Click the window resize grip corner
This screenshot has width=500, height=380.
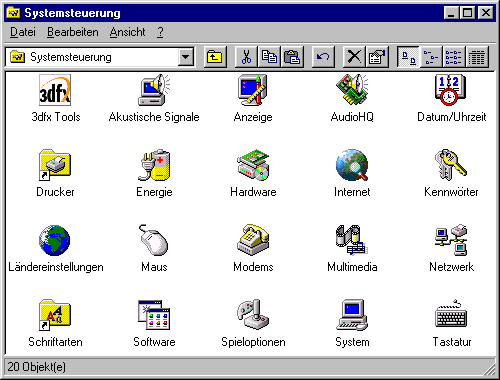490,369
